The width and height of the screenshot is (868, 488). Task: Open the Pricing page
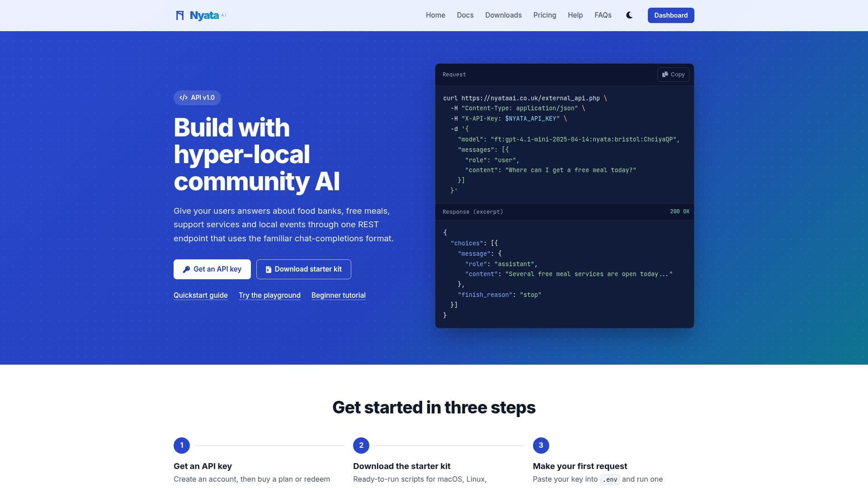point(545,15)
